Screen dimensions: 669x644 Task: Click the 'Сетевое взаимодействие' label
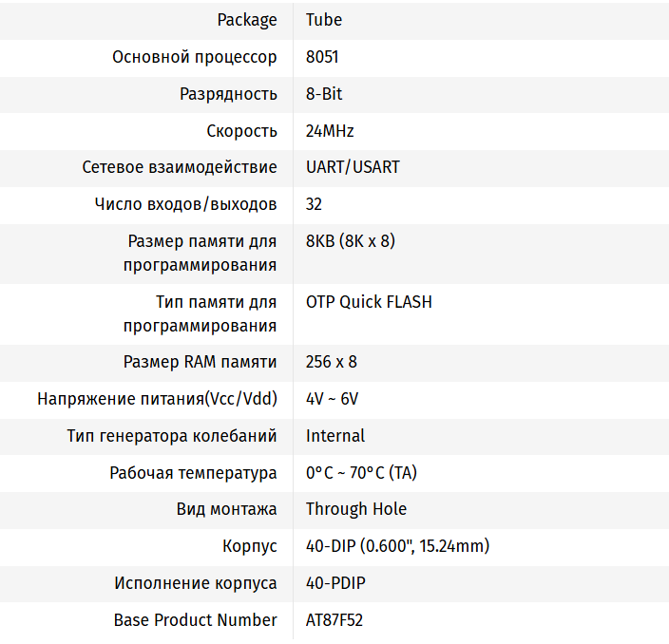click(180, 167)
